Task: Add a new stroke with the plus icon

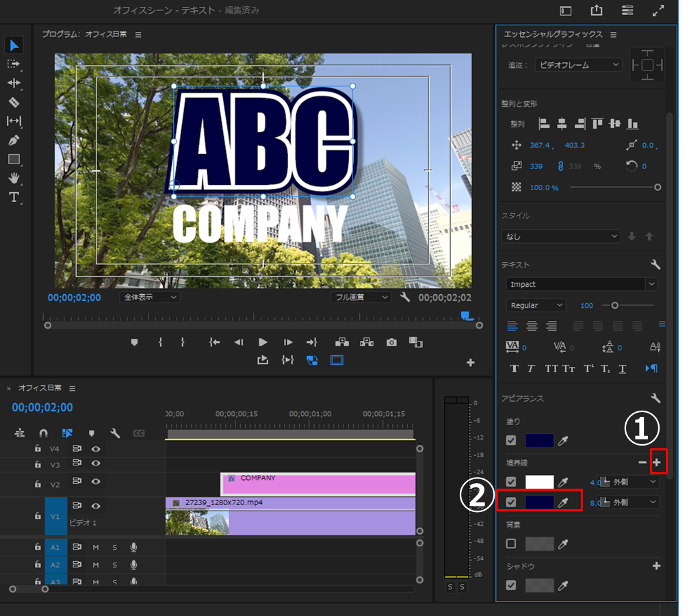Action: [657, 463]
